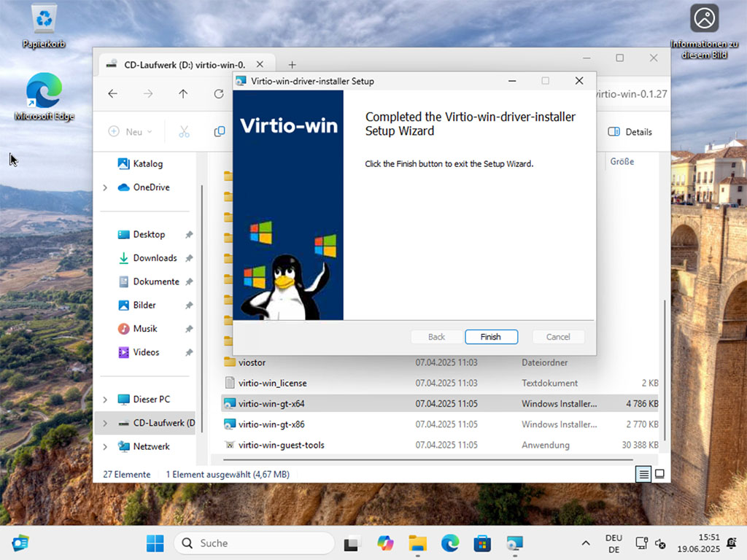This screenshot has width=747, height=560.
Task: Click Finish in the Virtio-win setup wizard
Action: click(491, 337)
